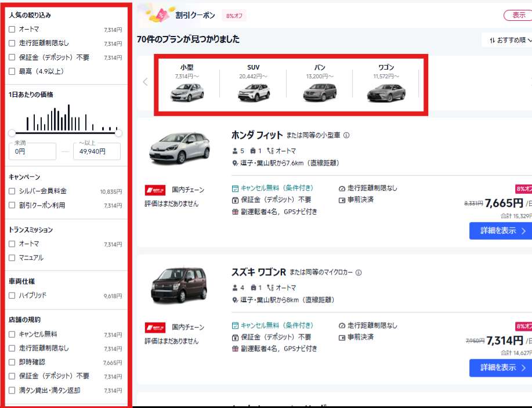Click the 7,665円 price
532x408 pixels.
[504, 203]
